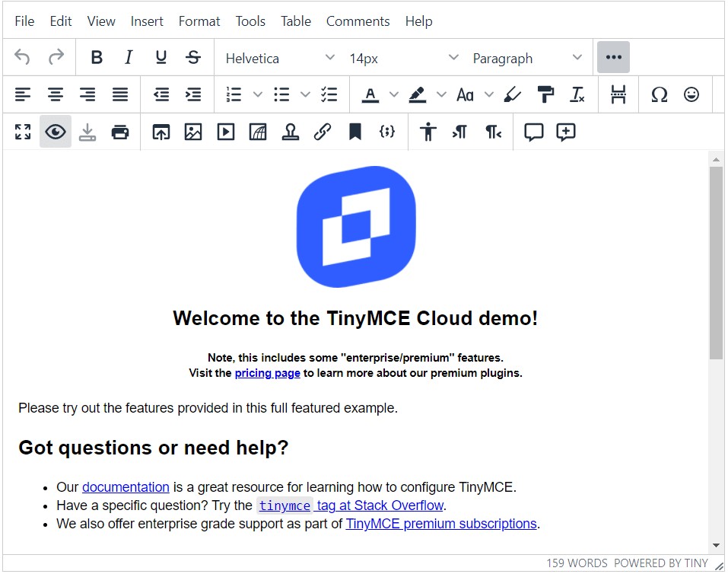The width and height of the screenshot is (728, 574).
Task: Click the Print icon
Action: [x=120, y=132]
